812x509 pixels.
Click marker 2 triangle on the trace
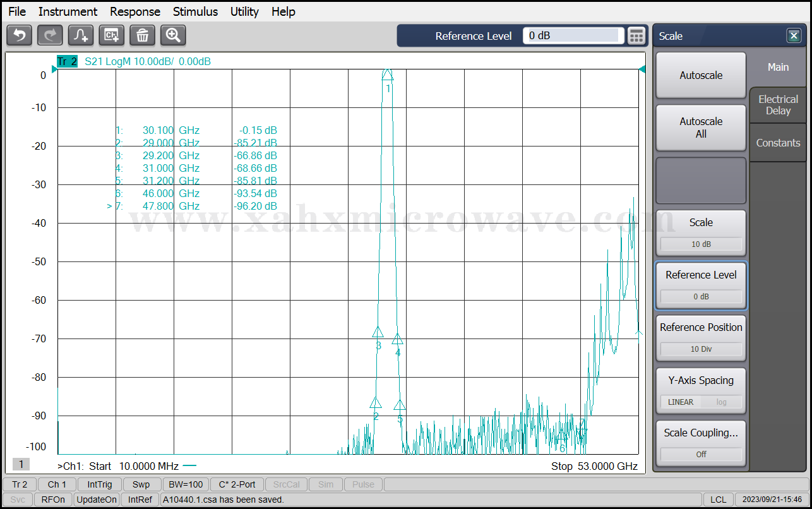(x=376, y=402)
